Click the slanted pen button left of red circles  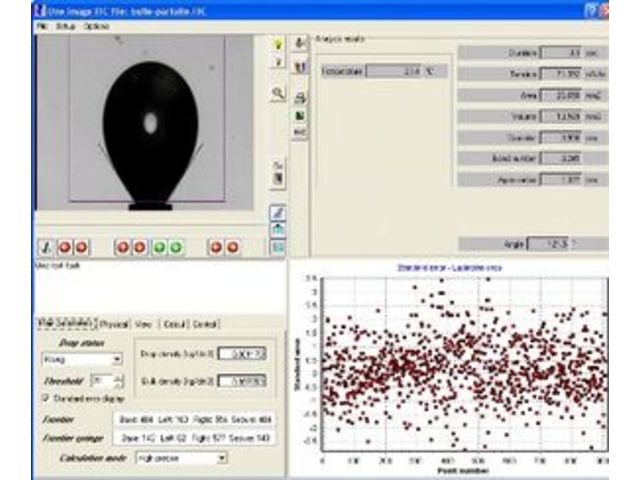47,247
